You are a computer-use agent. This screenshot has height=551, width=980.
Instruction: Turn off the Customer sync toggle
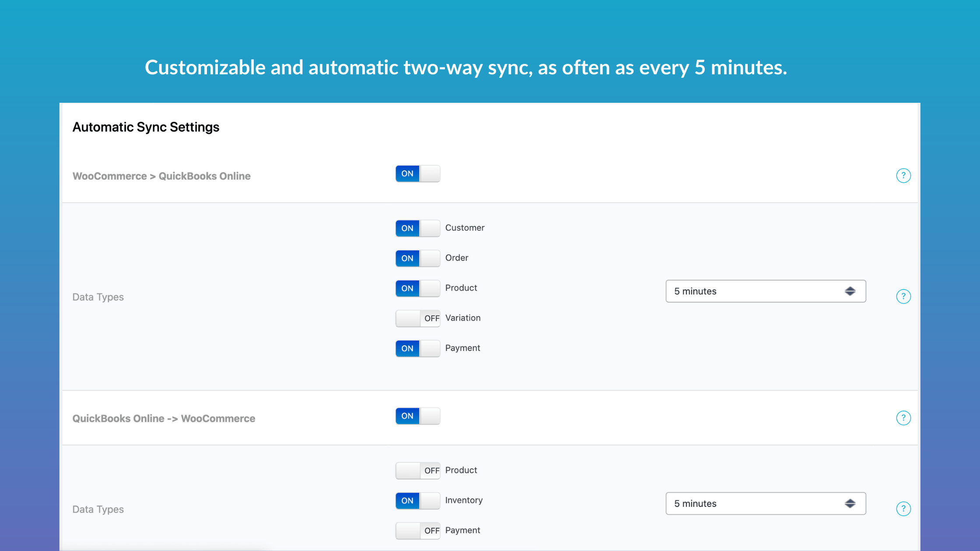417,228
